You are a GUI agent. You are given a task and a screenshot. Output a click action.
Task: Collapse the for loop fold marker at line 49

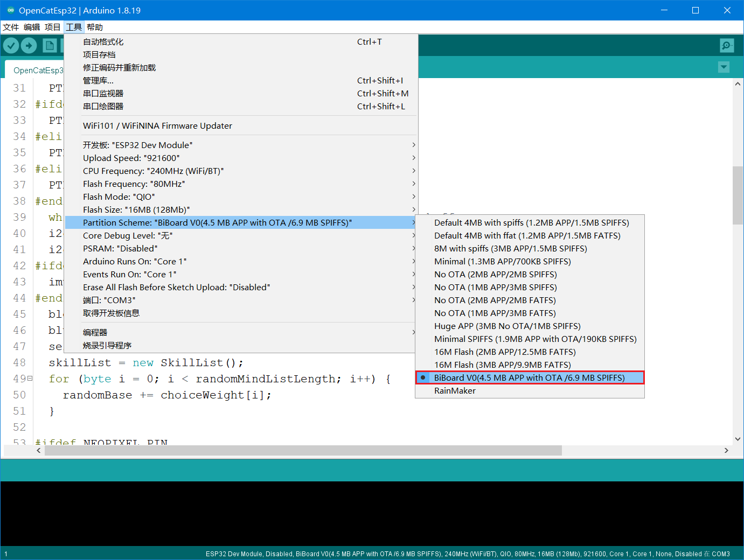tap(30, 379)
